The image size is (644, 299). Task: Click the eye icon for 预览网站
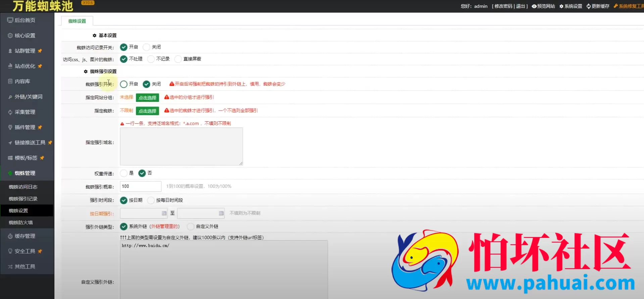(x=534, y=6)
